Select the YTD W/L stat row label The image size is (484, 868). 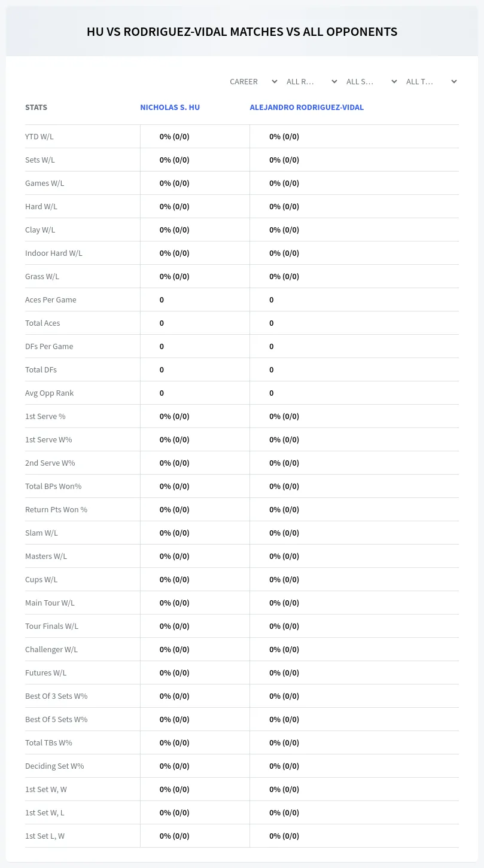click(x=39, y=136)
